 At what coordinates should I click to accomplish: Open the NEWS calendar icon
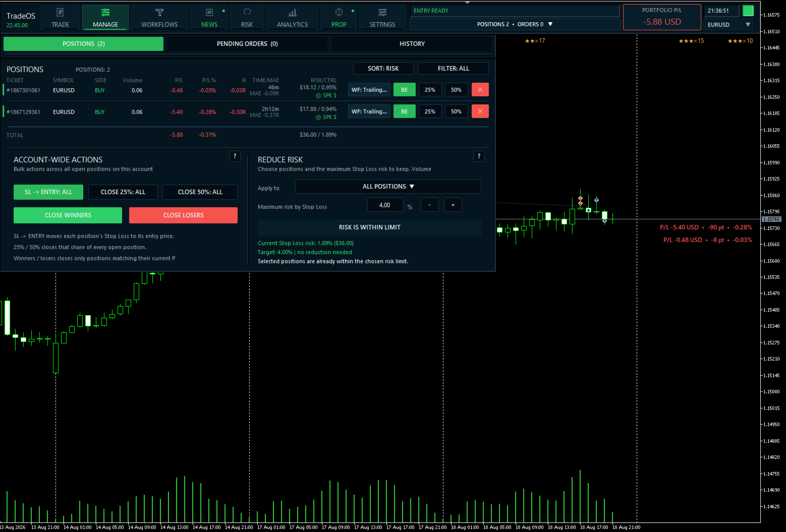click(x=209, y=12)
